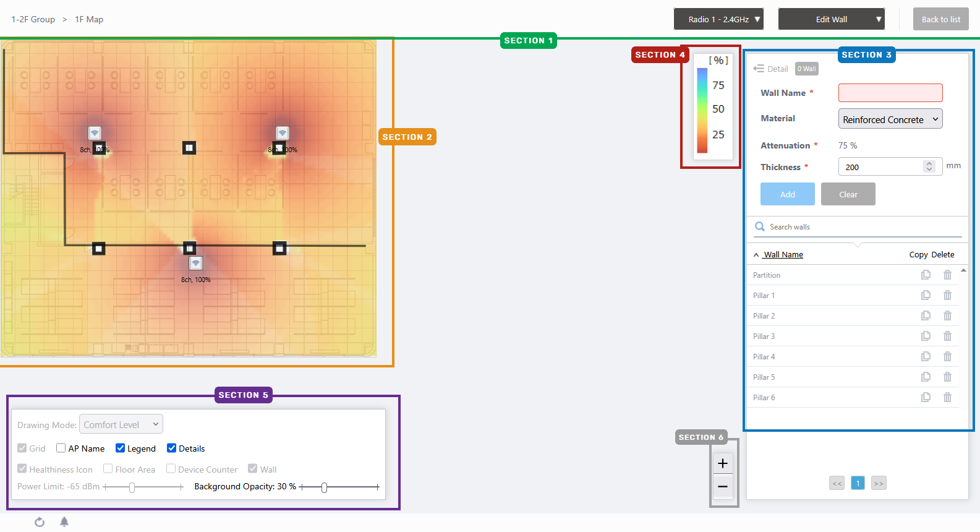Click the refresh icon in the bottom bar
Screen dimensions: 980x532
click(x=40, y=522)
